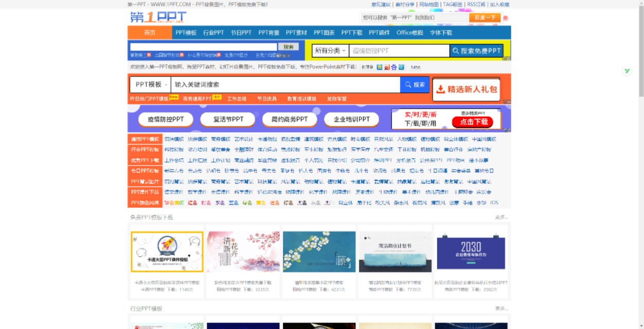Click the red 点击下载 button
644x329 pixels.
pyautogui.click(x=473, y=122)
